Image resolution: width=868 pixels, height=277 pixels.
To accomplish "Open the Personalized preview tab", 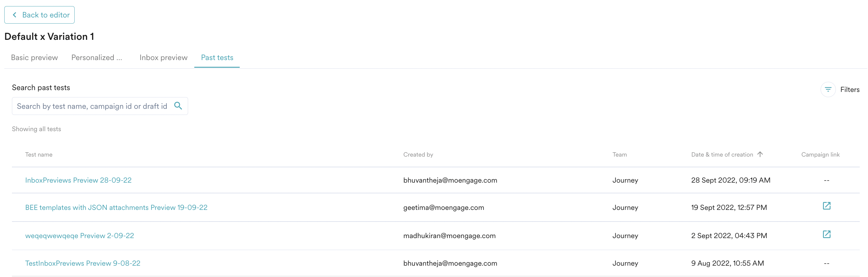I will point(96,58).
